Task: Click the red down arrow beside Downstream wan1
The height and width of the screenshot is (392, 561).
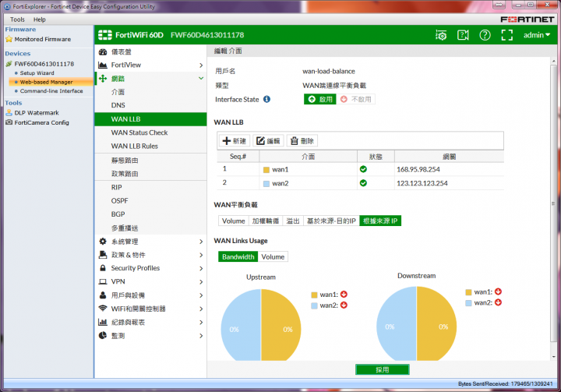Action: click(x=498, y=291)
